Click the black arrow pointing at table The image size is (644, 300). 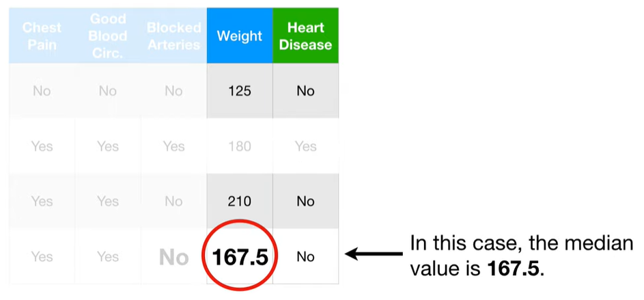pyautogui.click(x=374, y=254)
